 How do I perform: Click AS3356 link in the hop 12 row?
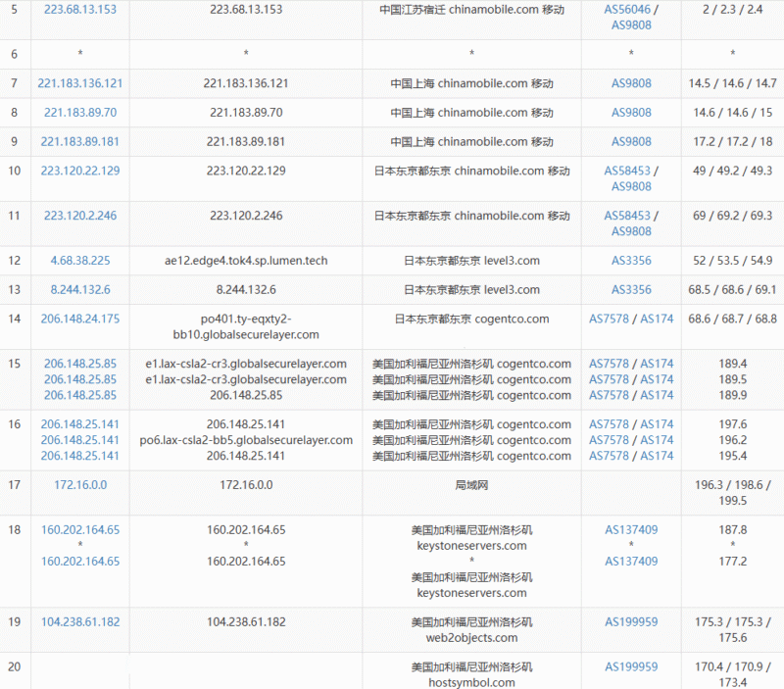tap(631, 261)
